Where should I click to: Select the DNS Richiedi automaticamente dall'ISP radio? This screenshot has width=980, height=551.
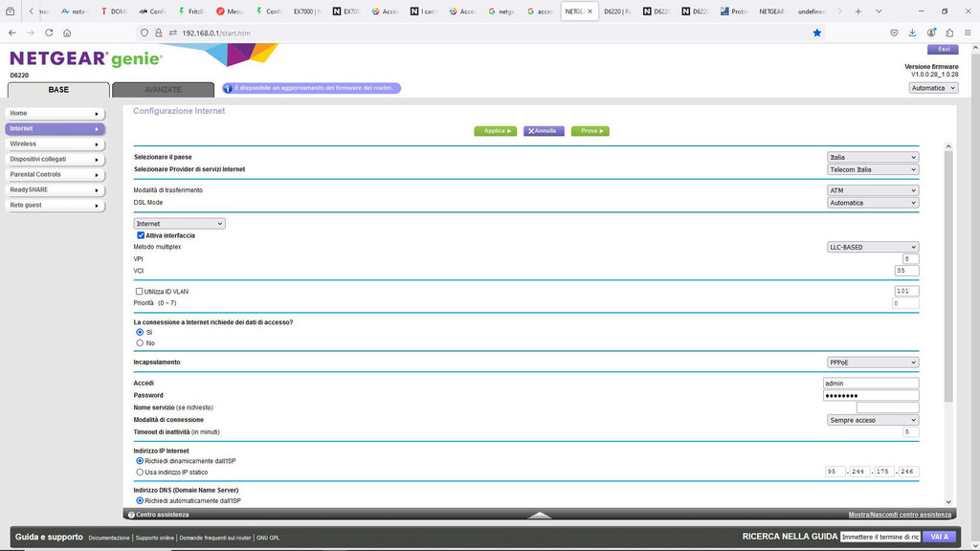tap(140, 501)
